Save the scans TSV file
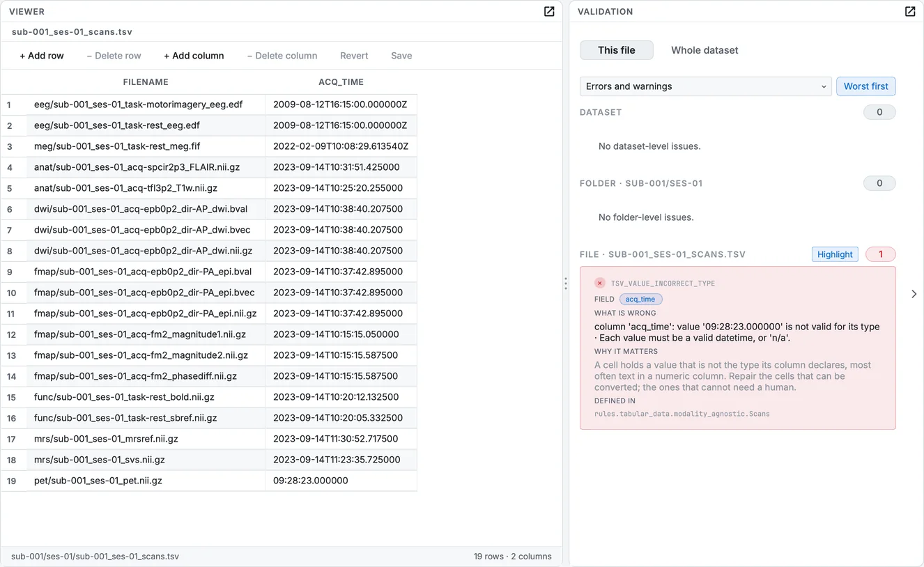 point(401,56)
